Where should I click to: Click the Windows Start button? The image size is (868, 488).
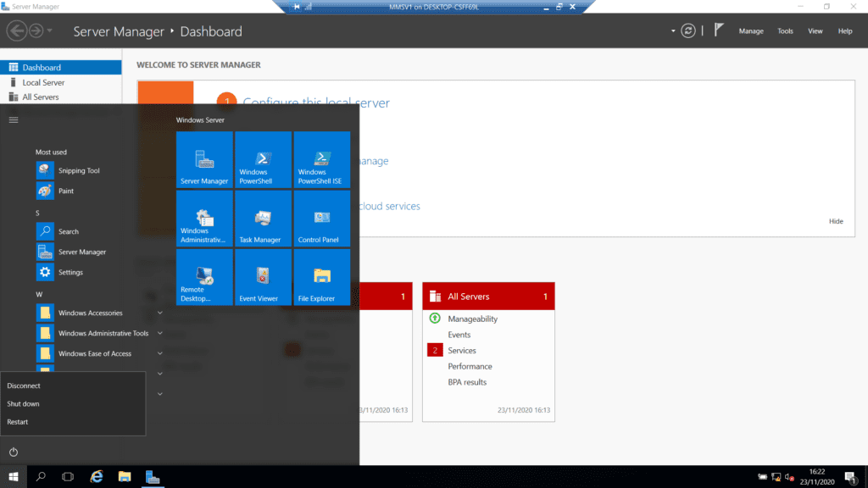click(14, 476)
